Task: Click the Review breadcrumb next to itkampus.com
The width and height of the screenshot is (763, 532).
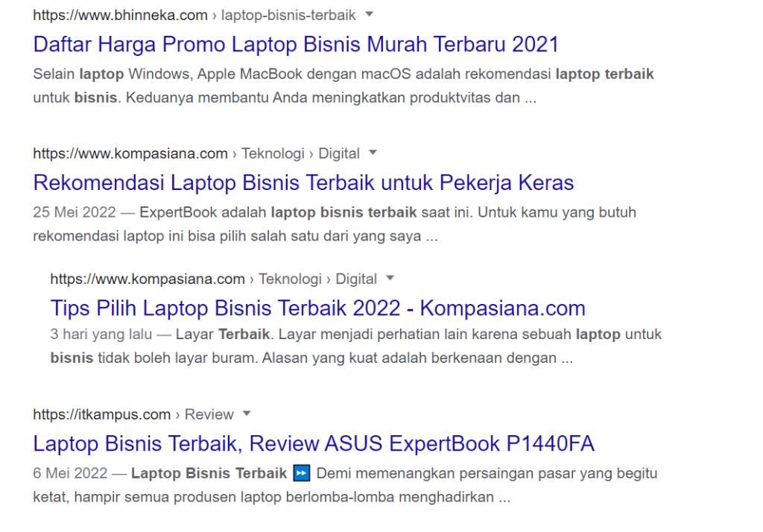Action: (209, 414)
